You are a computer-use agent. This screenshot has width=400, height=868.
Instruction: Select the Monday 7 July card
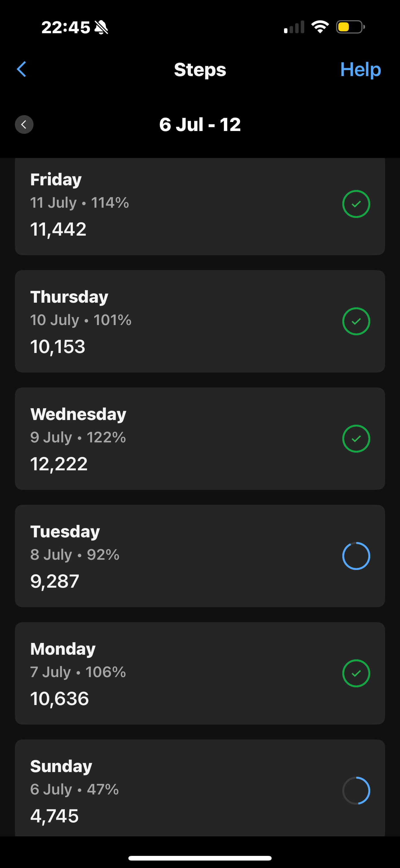200,673
